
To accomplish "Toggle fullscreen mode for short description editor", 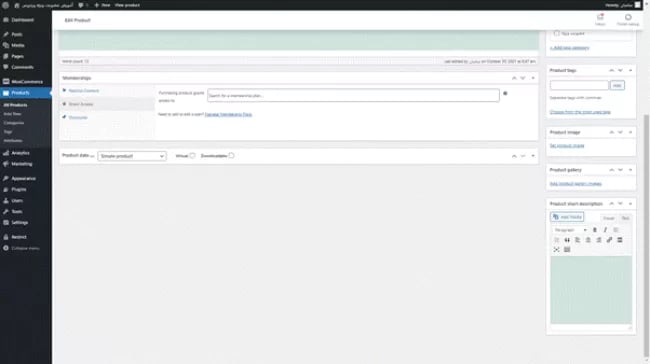I will pyautogui.click(x=556, y=250).
